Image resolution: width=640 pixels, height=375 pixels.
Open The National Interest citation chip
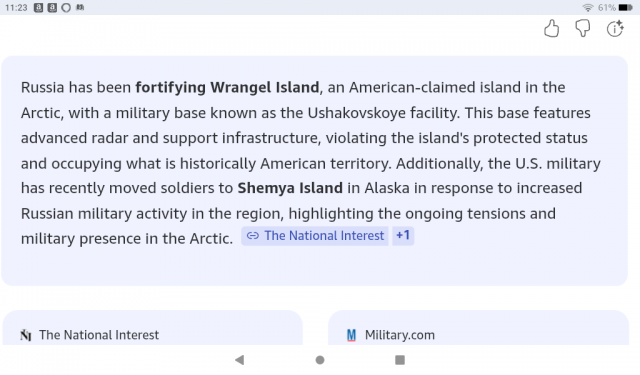tap(315, 236)
